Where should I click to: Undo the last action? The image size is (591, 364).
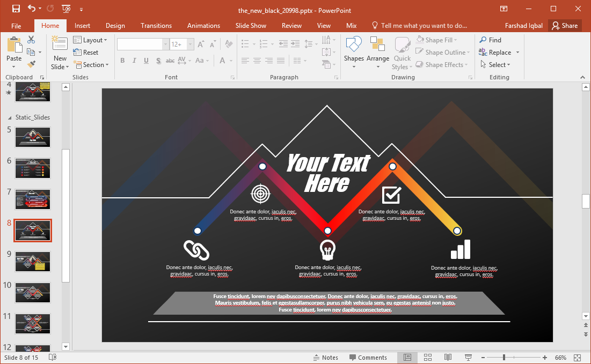coord(32,9)
